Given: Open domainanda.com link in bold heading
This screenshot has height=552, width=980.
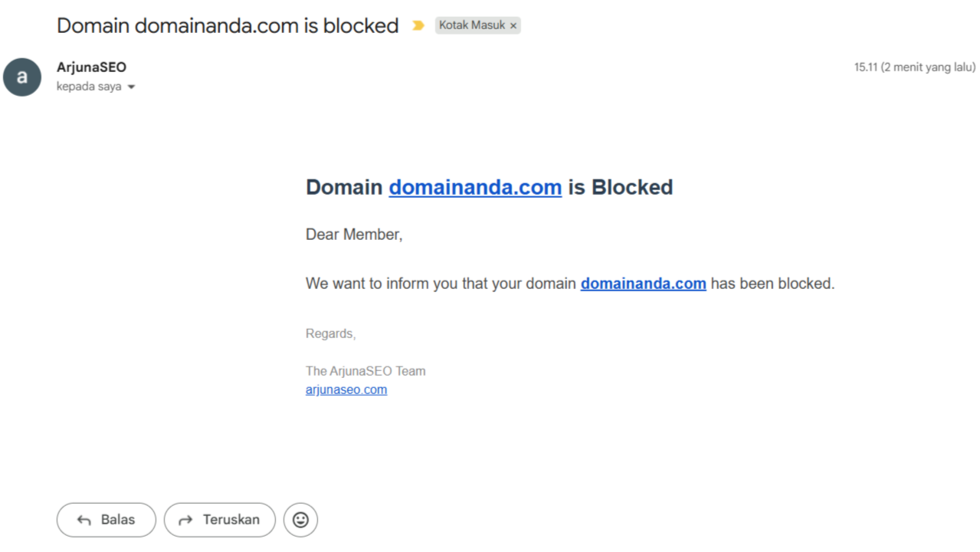Looking at the screenshot, I should pos(475,187).
